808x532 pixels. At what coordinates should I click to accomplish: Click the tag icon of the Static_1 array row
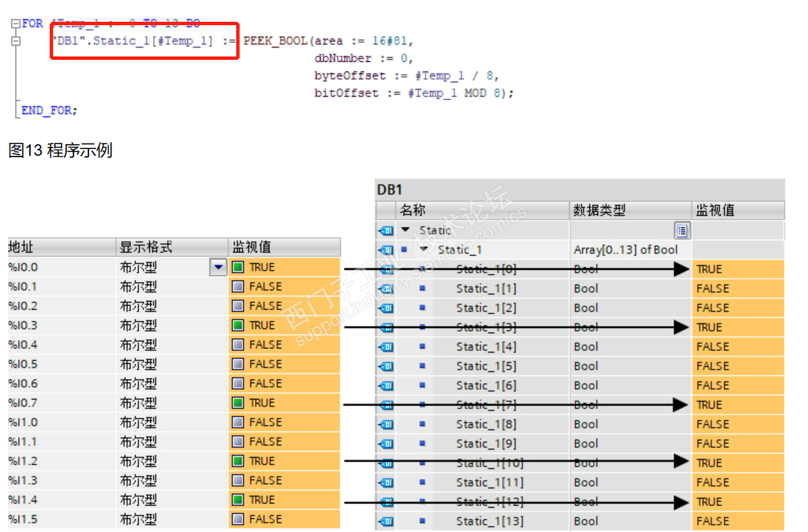point(386,250)
